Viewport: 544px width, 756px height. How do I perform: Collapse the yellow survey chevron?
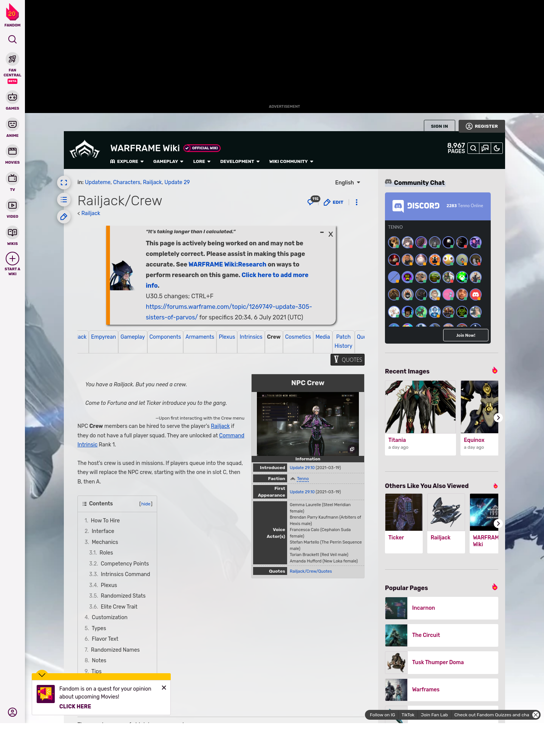point(42,675)
